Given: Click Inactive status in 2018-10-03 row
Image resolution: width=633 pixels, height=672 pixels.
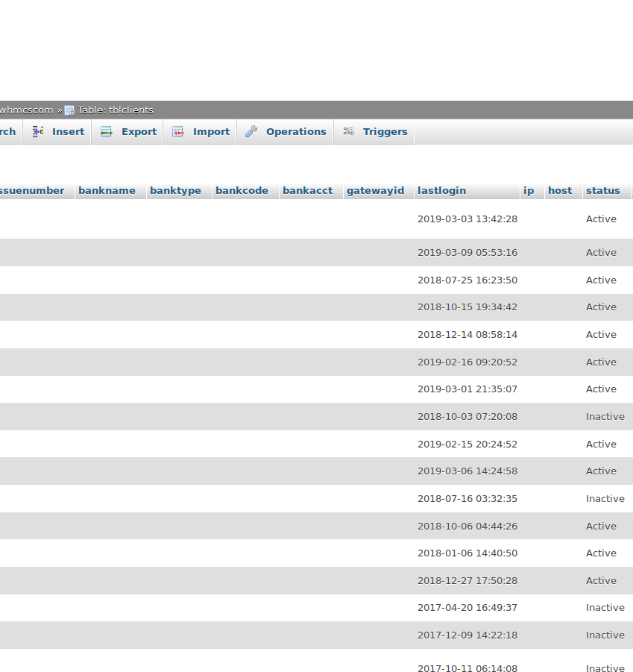Looking at the screenshot, I should point(605,417).
